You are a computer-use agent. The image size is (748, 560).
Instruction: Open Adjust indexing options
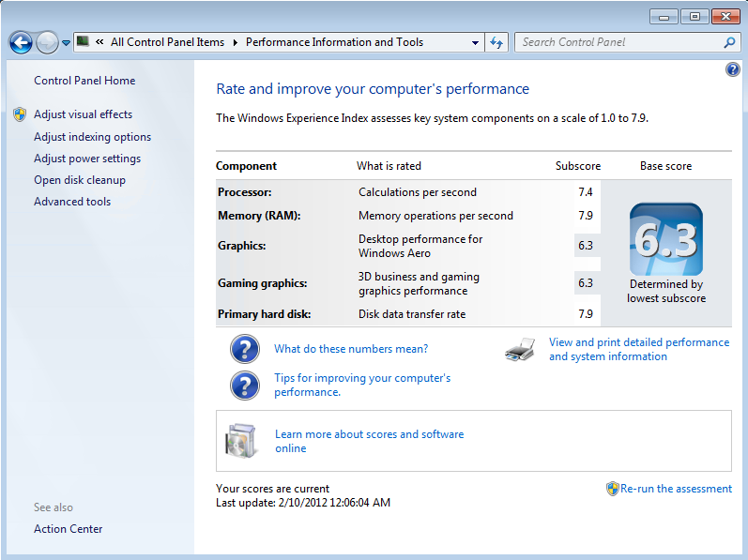click(x=93, y=137)
